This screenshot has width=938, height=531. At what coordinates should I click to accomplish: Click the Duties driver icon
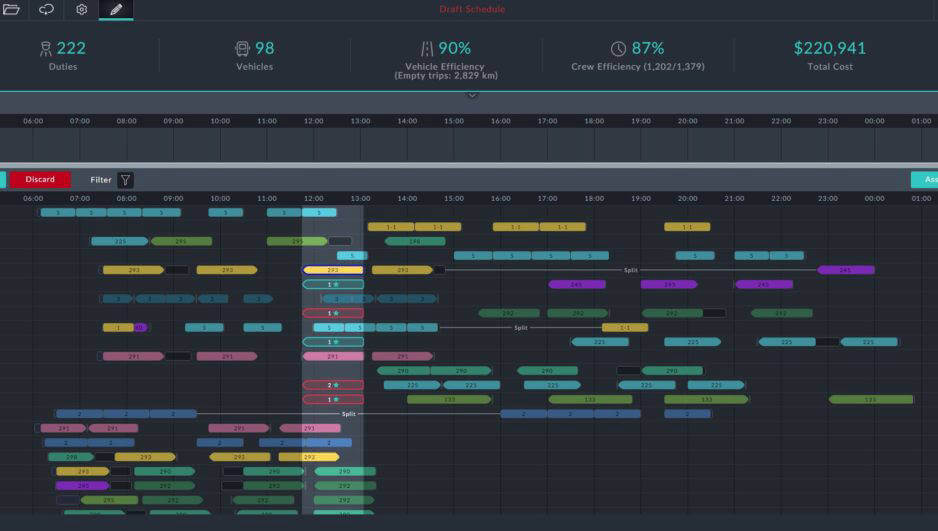(45, 49)
